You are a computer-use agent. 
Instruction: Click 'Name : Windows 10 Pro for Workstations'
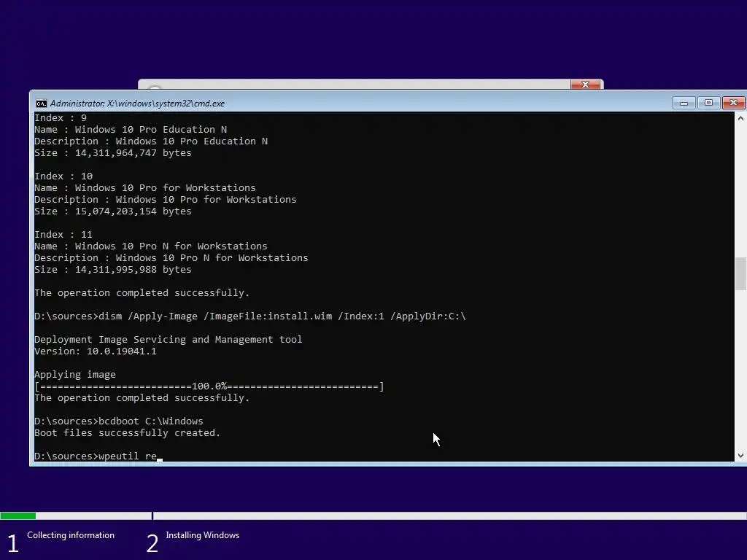(x=145, y=187)
